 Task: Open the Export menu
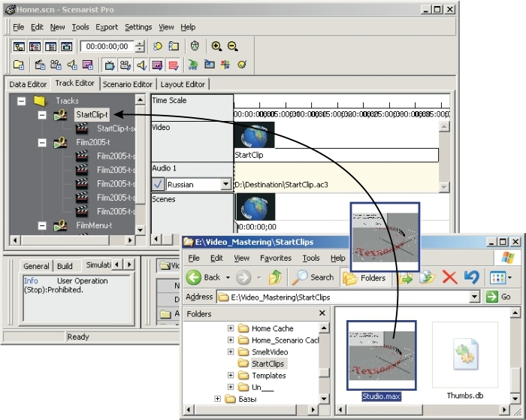pyautogui.click(x=107, y=27)
